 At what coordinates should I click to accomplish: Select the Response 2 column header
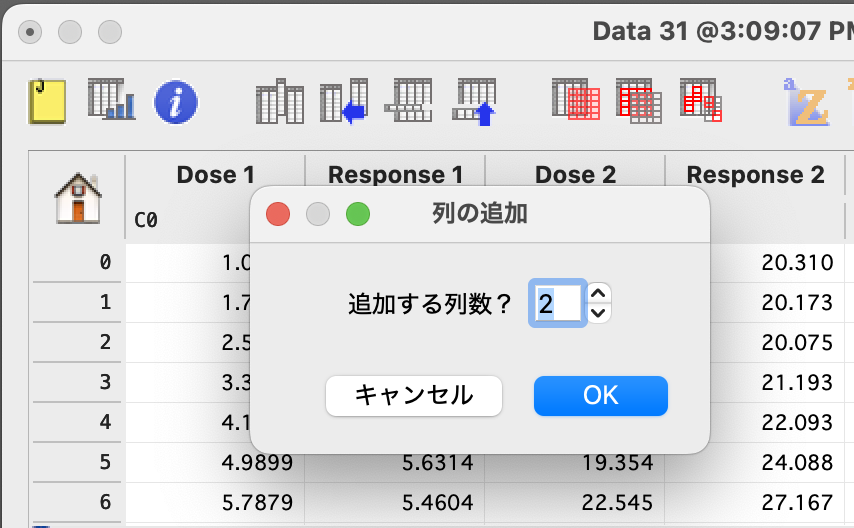[x=755, y=175]
